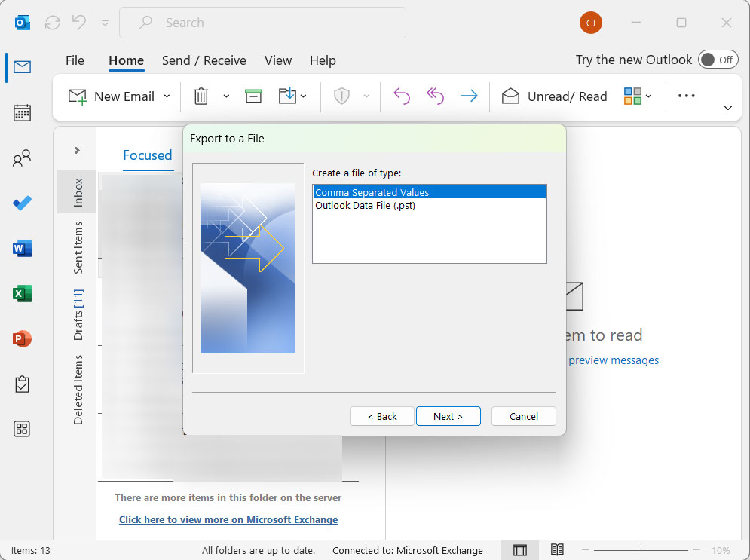750x560 pixels.
Task: Open PowerPoint from the sidebar
Action: [x=22, y=338]
